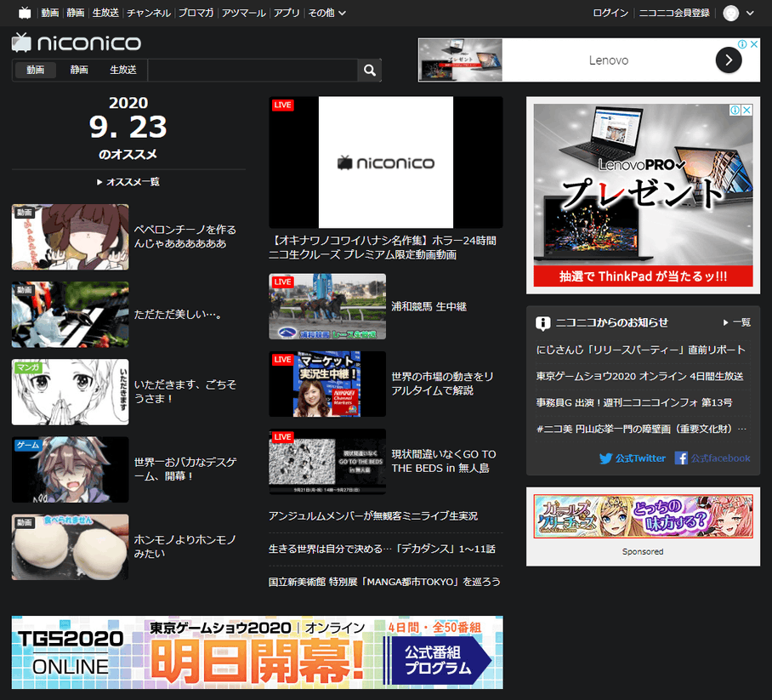Open アンジュルムメンバーが無観客ミニライブ生実況 link
This screenshot has height=700, width=772.
[373, 516]
